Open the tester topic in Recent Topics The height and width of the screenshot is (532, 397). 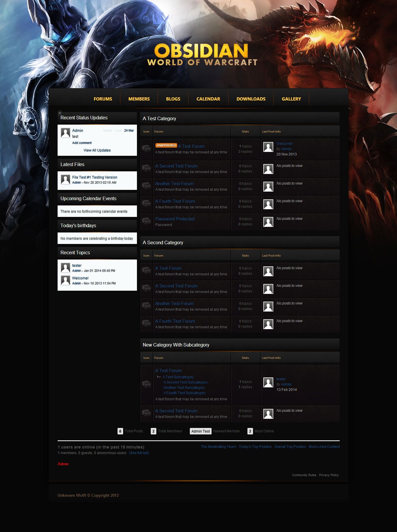[x=77, y=265]
